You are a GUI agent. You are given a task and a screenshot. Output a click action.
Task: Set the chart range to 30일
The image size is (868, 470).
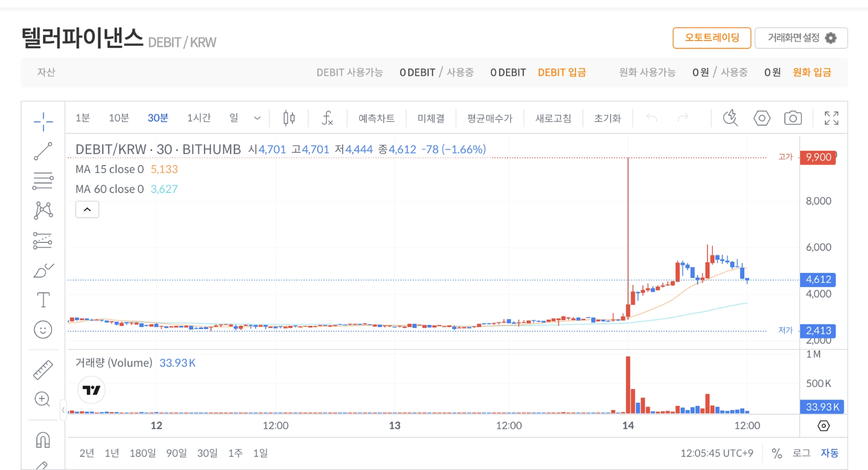tap(207, 453)
